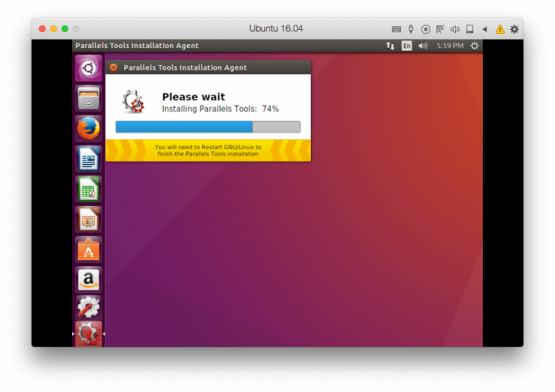Click the Ubuntu 16.04 window title
The width and height of the screenshot is (555, 392).
[x=276, y=28]
